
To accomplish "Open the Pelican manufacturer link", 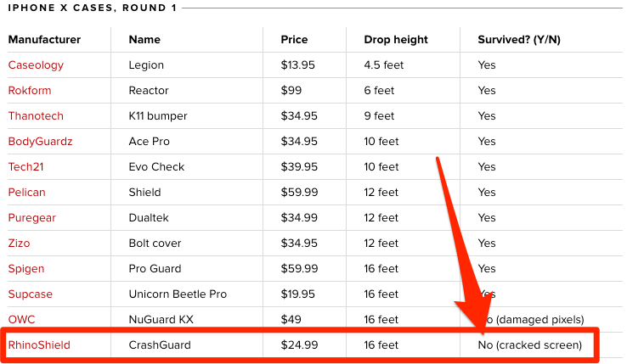I will tap(27, 193).
